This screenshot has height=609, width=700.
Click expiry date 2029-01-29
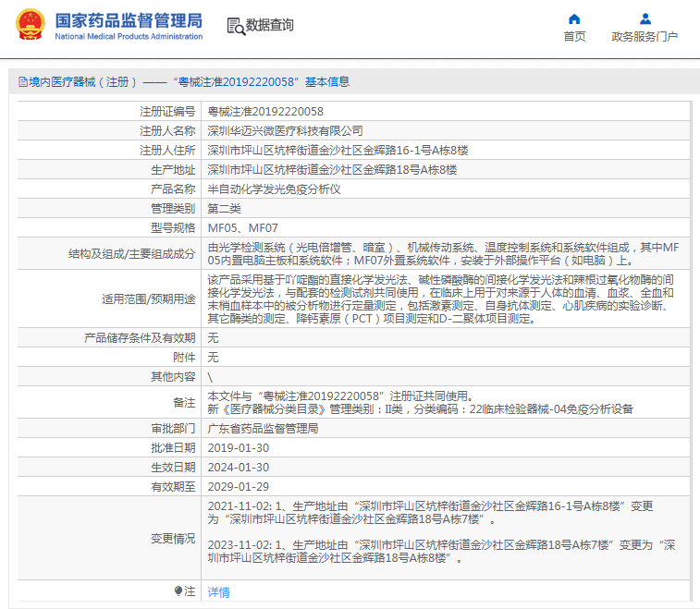pyautogui.click(x=239, y=487)
